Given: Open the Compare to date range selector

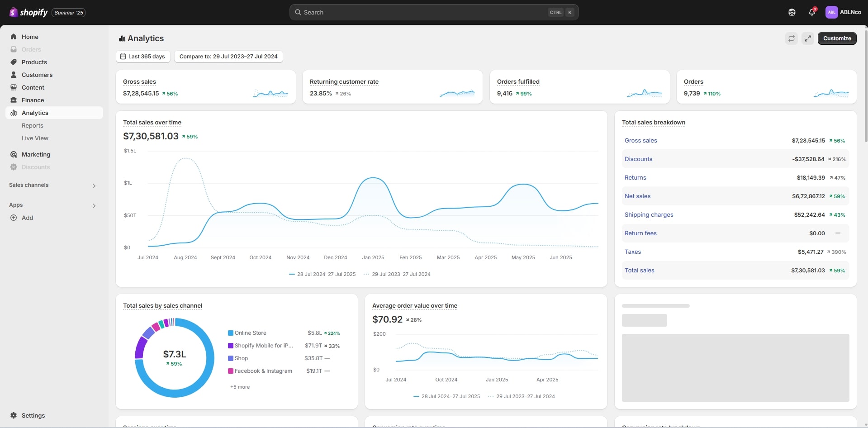Looking at the screenshot, I should click(x=228, y=57).
